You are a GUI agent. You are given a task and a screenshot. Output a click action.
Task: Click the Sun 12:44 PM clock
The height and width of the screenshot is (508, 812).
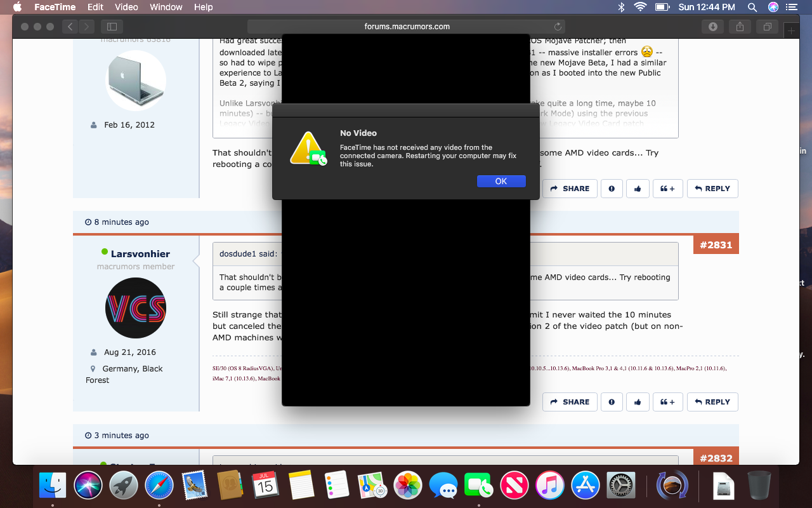pyautogui.click(x=707, y=7)
